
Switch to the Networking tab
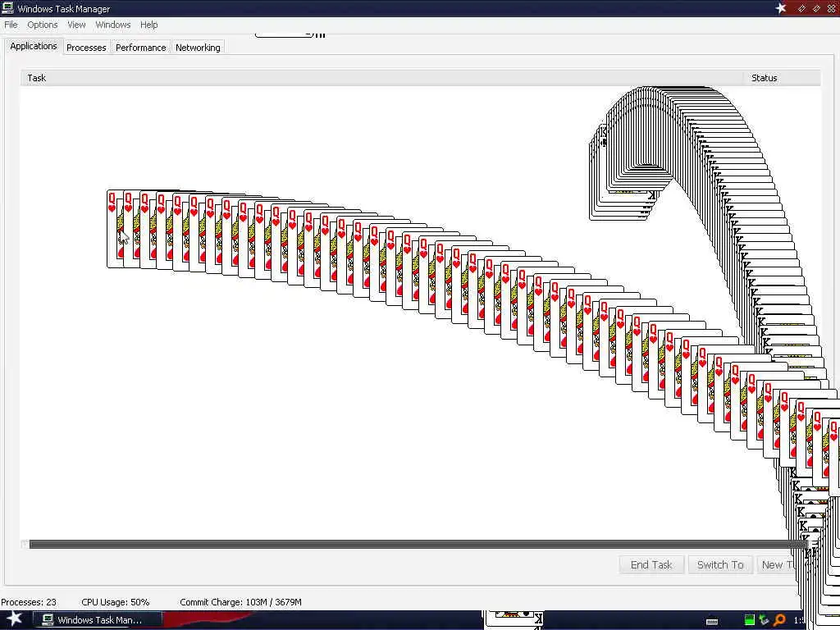pyautogui.click(x=198, y=48)
